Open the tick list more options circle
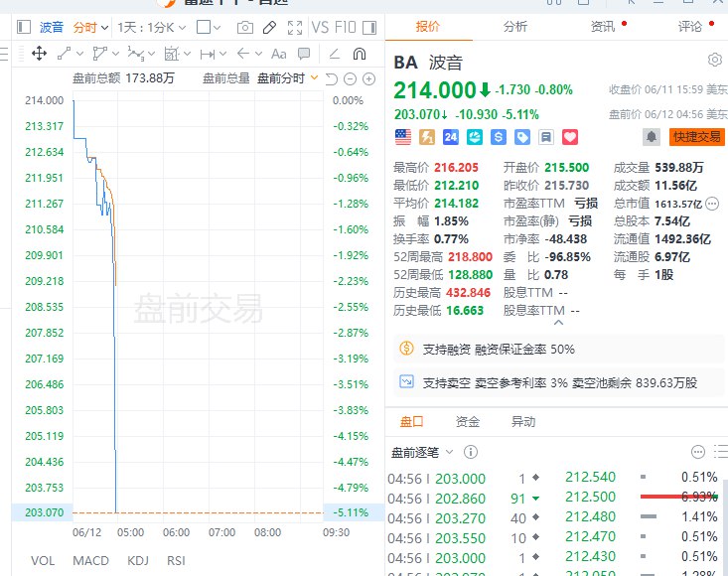 [x=698, y=452]
